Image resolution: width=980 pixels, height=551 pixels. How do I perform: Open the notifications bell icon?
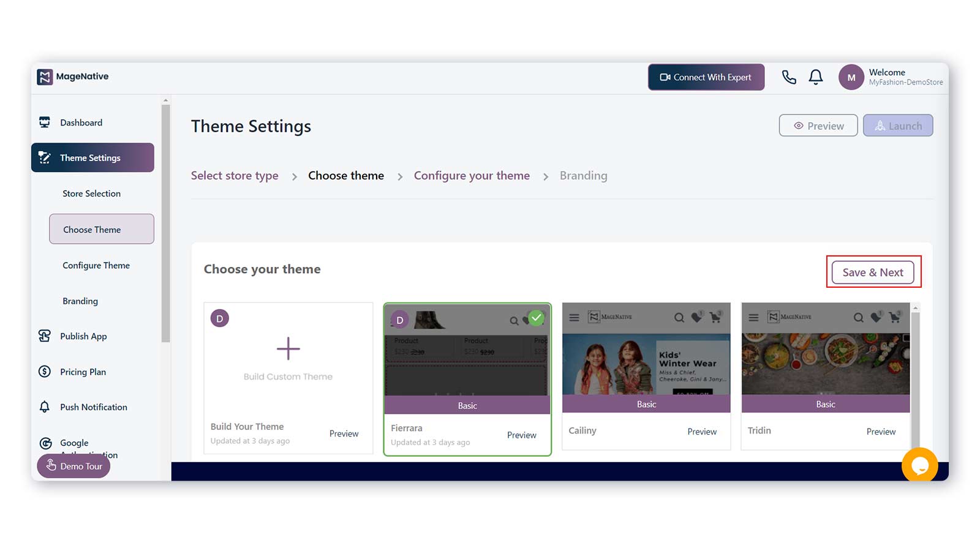click(x=816, y=77)
